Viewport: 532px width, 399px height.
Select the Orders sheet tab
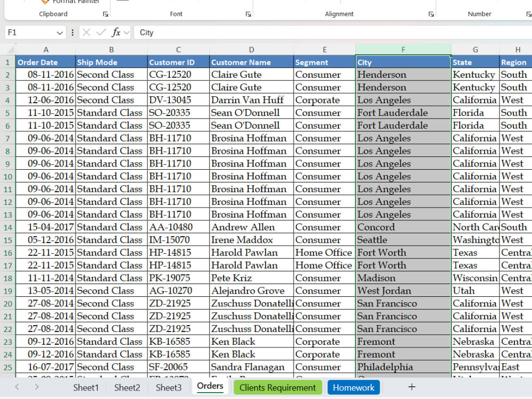210,387
